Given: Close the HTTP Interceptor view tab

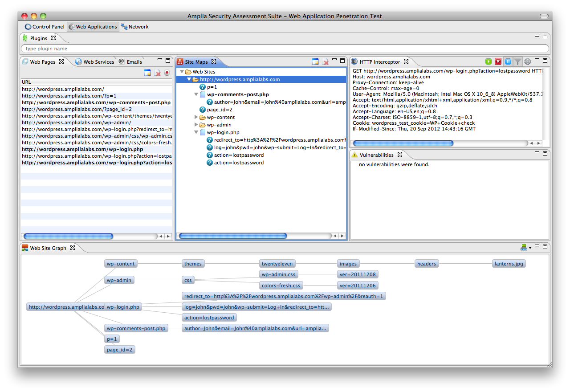Looking at the screenshot, I should (x=407, y=61).
